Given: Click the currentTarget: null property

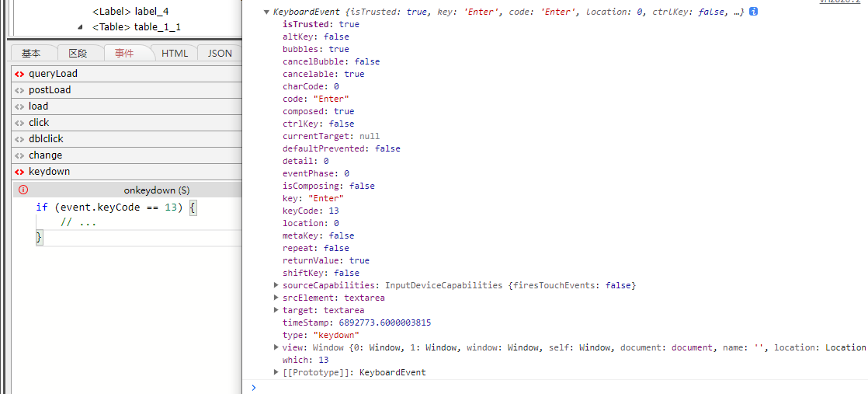Looking at the screenshot, I should click(331, 136).
